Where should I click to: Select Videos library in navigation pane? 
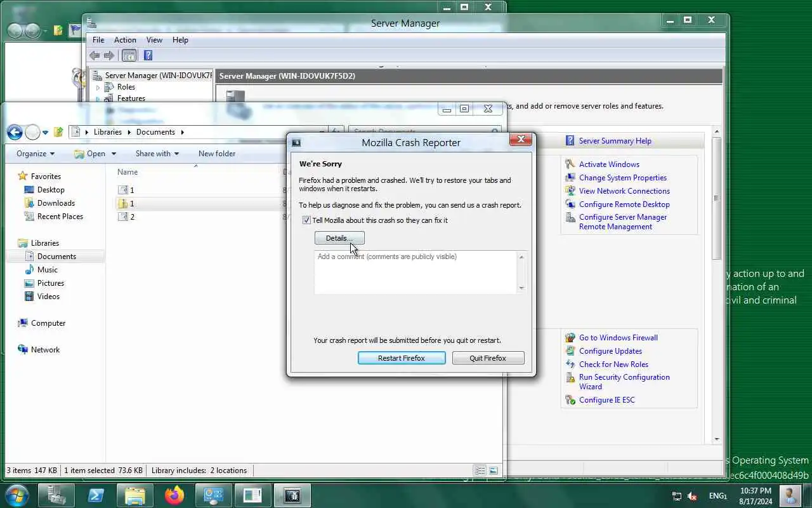pyautogui.click(x=48, y=297)
